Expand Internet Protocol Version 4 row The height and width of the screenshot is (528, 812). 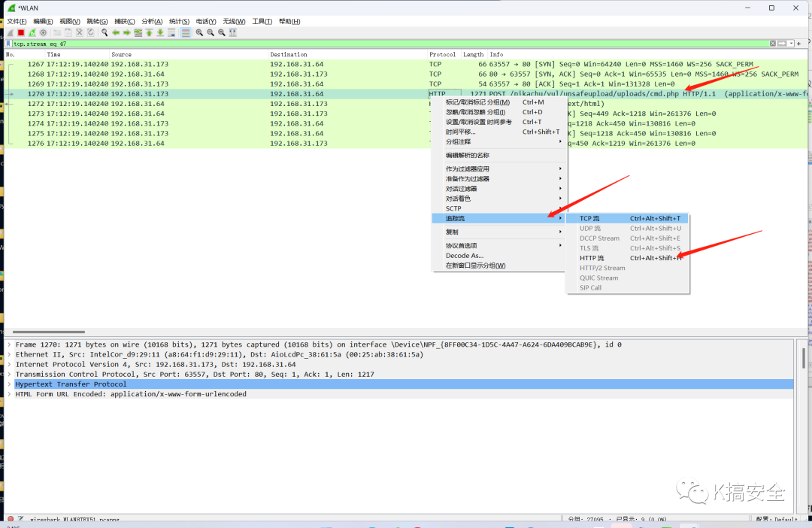(x=9, y=364)
